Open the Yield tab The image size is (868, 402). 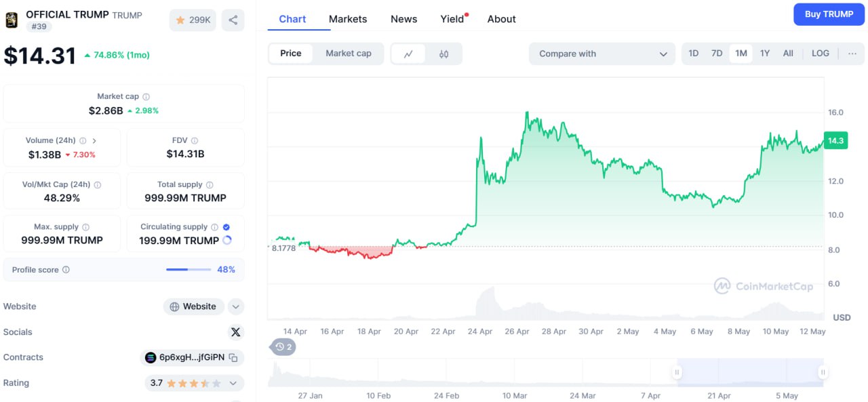(x=452, y=19)
